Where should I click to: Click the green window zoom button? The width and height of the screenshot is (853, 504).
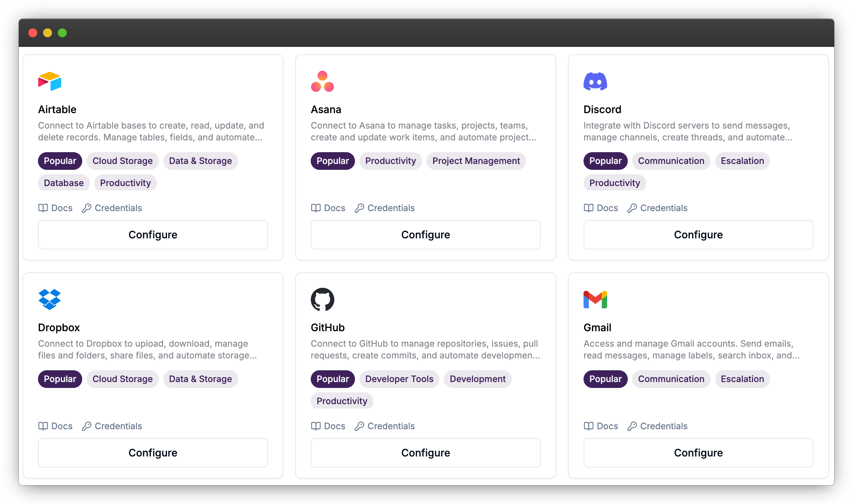(62, 33)
